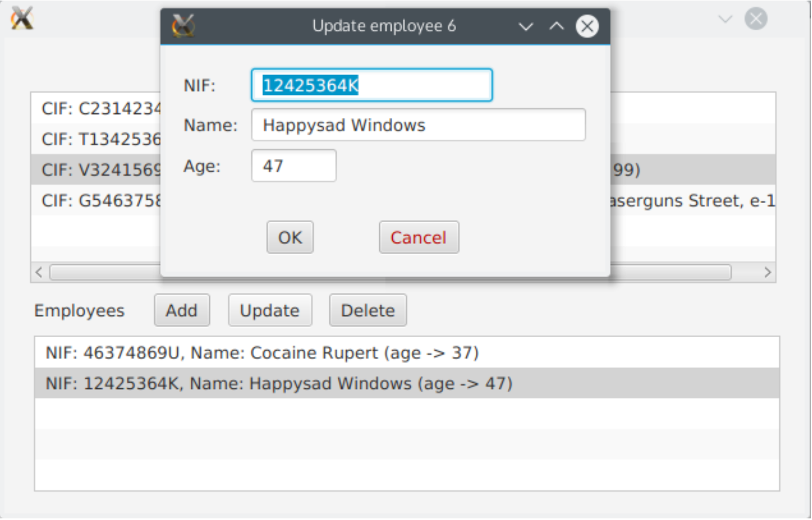Minimize dialog using the down chevron
The image size is (812, 520).
(x=525, y=26)
